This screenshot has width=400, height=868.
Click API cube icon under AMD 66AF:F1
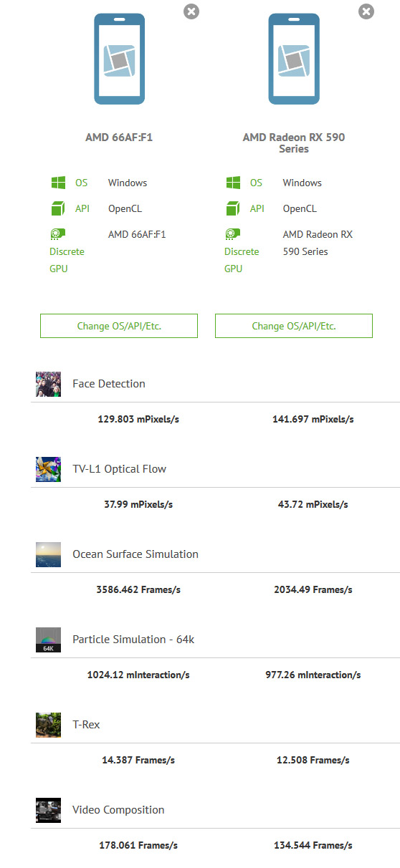tap(58, 208)
